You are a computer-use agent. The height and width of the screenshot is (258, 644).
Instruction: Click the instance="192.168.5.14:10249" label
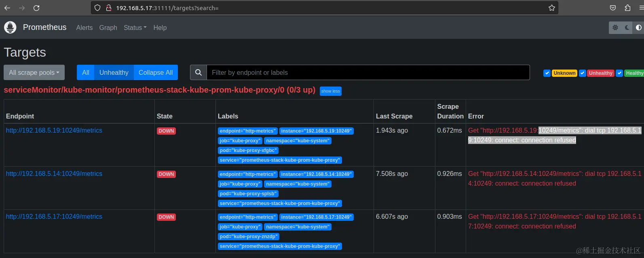click(317, 174)
